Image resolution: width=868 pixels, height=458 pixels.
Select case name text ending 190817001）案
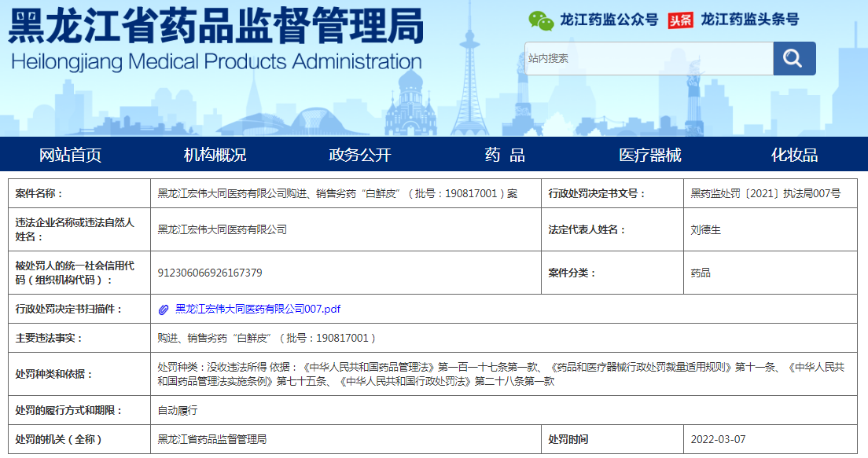click(x=337, y=193)
